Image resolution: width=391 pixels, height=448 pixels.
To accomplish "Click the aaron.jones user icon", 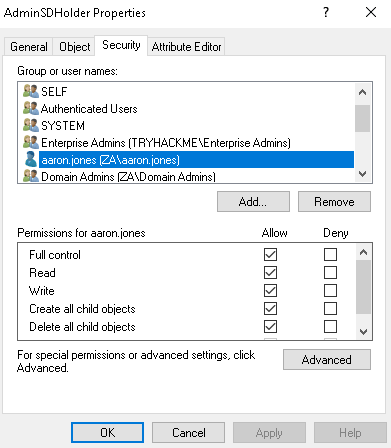I will click(x=31, y=159).
